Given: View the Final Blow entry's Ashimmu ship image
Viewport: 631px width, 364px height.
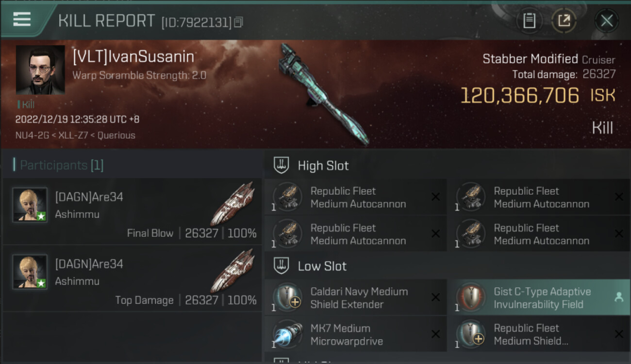Looking at the screenshot, I should coord(232,203).
